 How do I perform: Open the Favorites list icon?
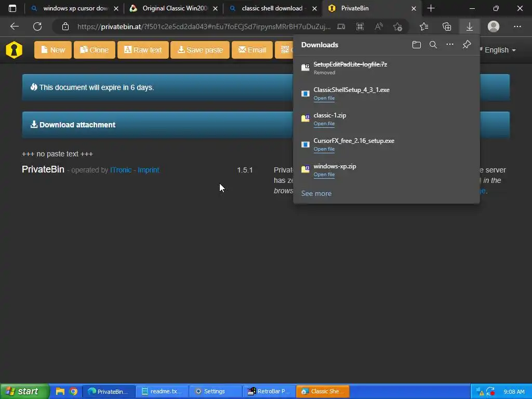point(424,26)
